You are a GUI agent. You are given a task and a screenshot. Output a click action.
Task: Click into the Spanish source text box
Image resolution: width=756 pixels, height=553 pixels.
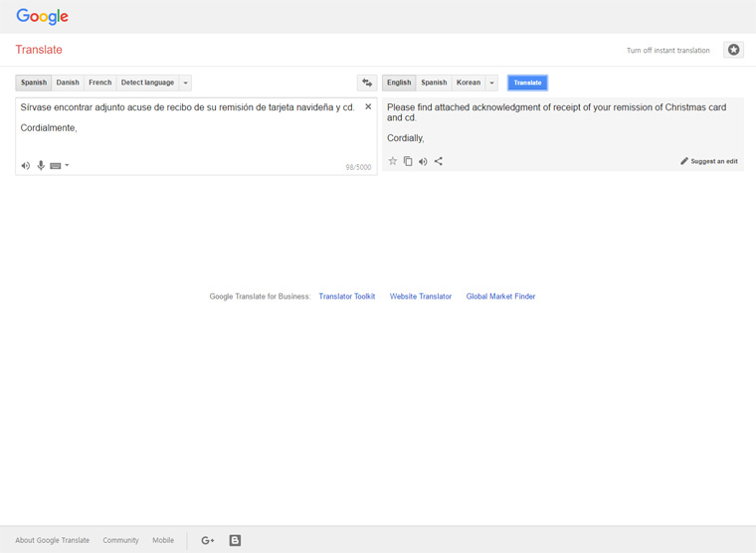pos(196,136)
